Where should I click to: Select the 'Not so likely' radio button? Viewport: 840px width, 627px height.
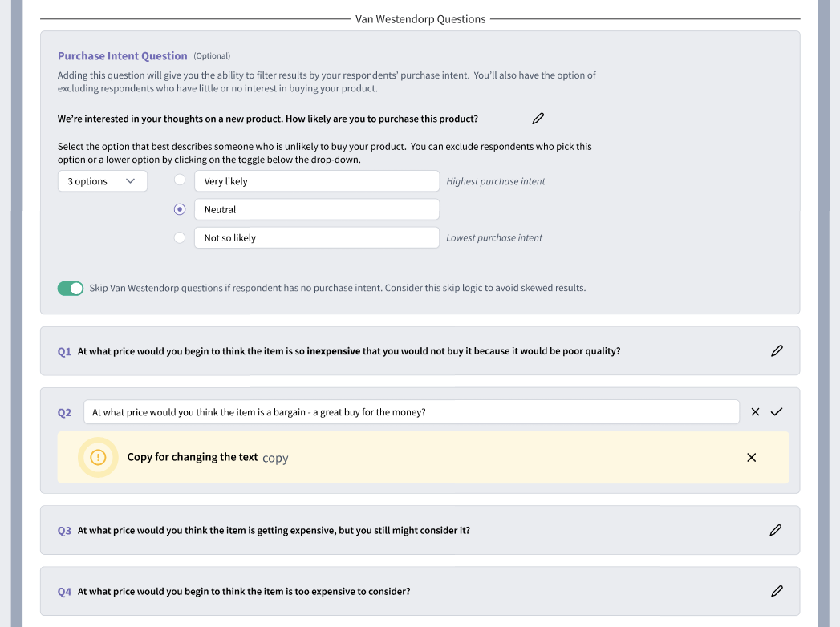pos(179,237)
